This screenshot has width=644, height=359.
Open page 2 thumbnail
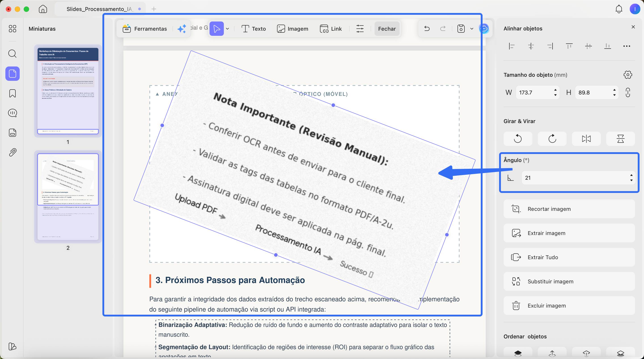pyautogui.click(x=68, y=197)
